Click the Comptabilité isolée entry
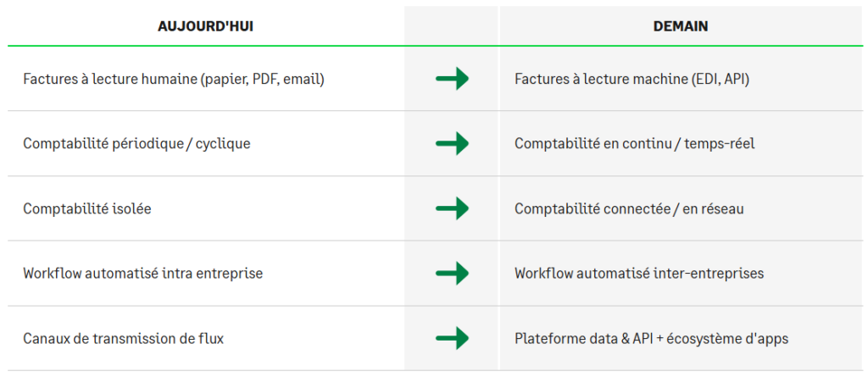868x377 pixels. pos(87,208)
